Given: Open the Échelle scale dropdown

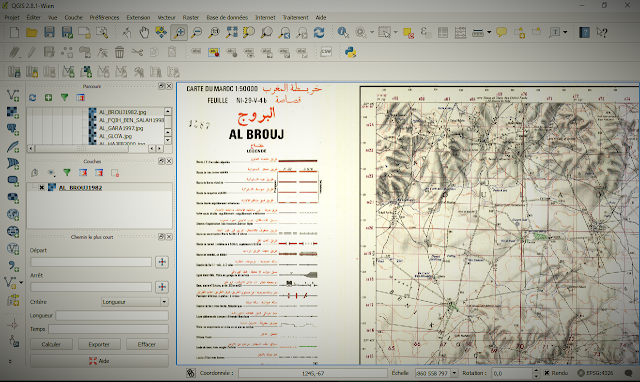Looking at the screenshot, I should tap(454, 373).
